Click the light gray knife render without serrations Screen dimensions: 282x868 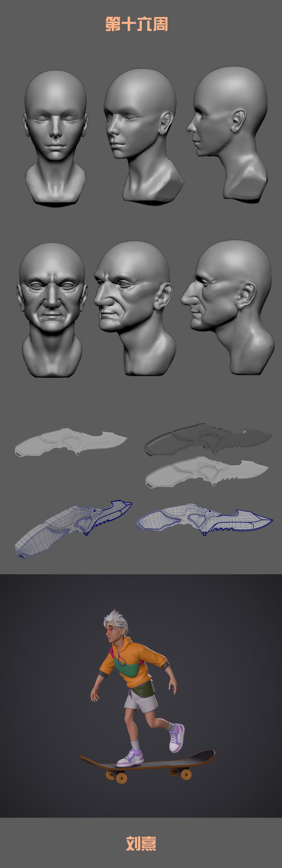tap(71, 442)
